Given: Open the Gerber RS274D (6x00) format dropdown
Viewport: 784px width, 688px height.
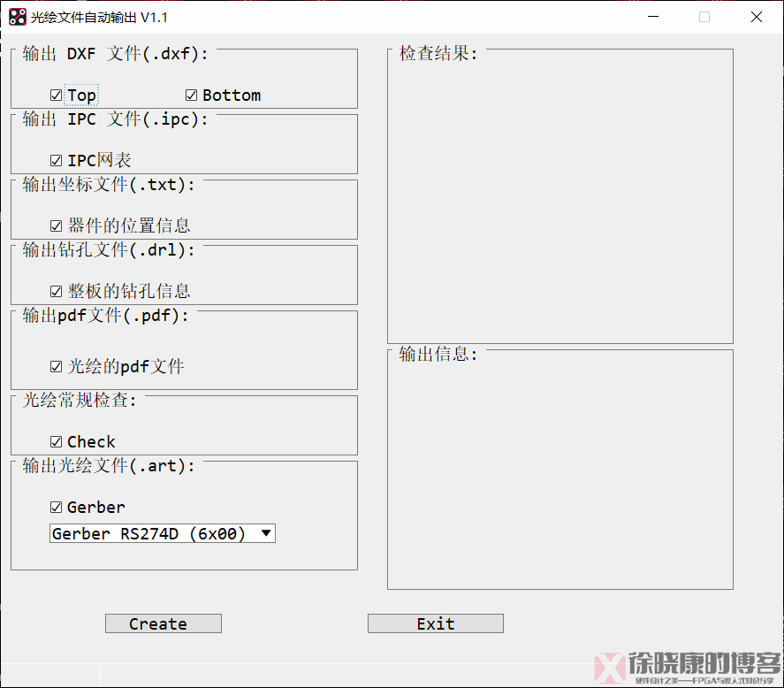Looking at the screenshot, I should pos(163,533).
